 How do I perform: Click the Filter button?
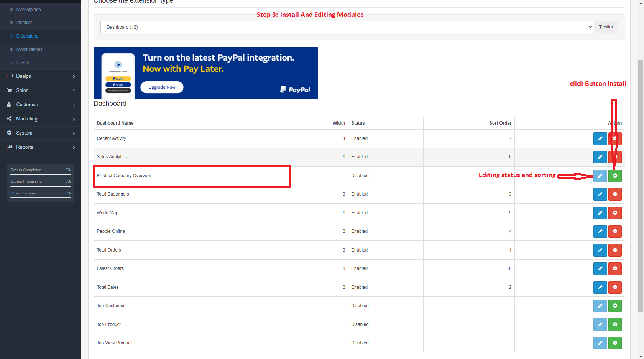[x=606, y=27]
